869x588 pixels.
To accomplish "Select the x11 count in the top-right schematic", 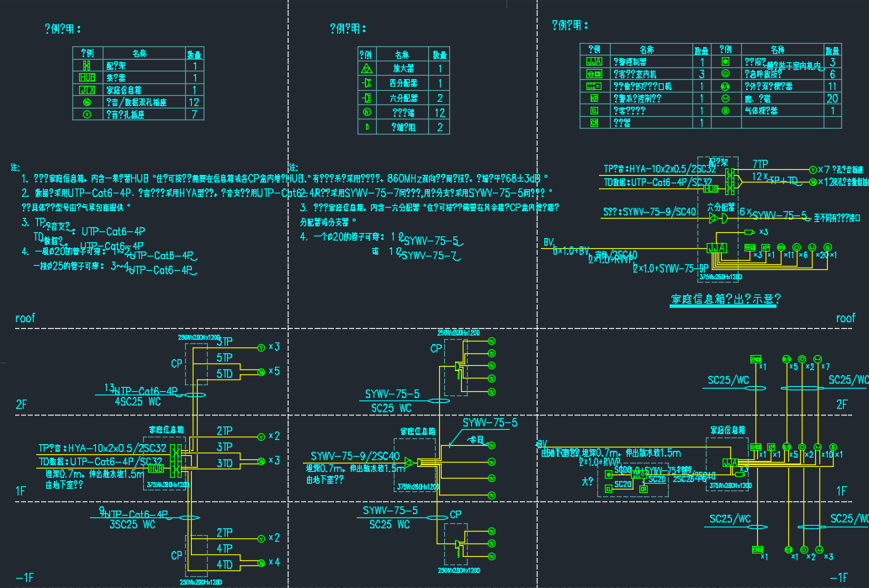I will 790,255.
